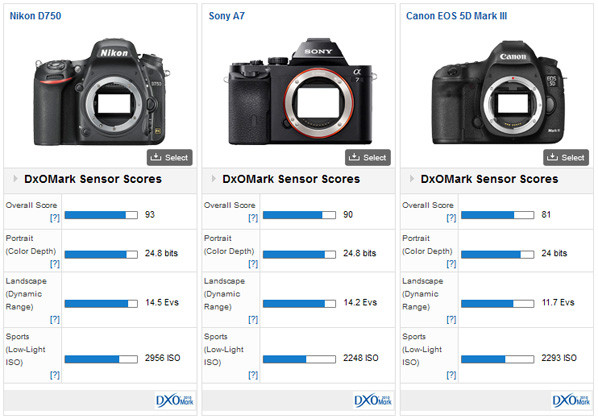Click the Nikon 14.5 Evs value
Image resolution: width=598 pixels, height=419 pixels.
[x=162, y=302]
